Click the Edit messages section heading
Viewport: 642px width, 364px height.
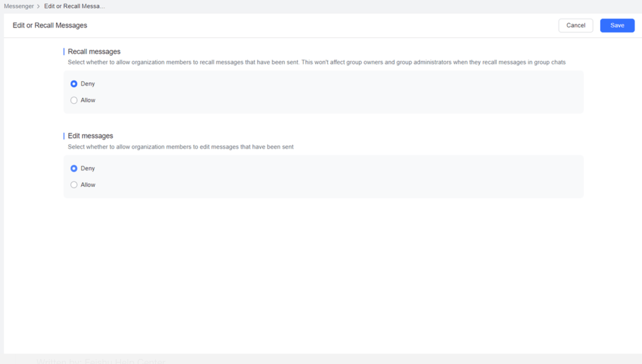tap(90, 136)
